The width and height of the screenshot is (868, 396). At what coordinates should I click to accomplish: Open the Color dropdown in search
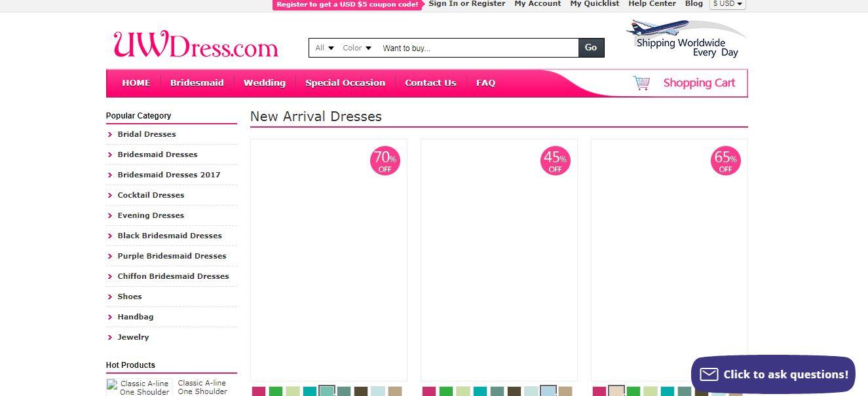coord(357,48)
